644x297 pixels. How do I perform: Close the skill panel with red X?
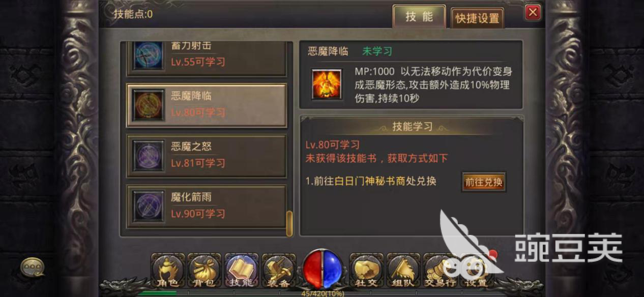533,12
